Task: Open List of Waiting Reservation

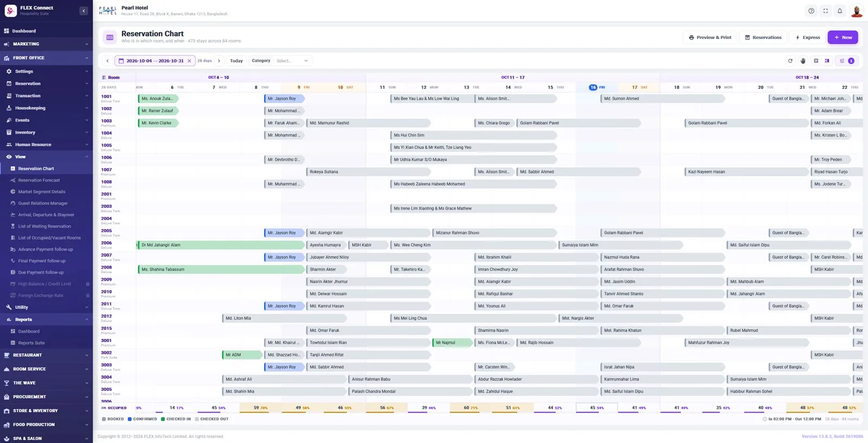Action: (x=46, y=226)
